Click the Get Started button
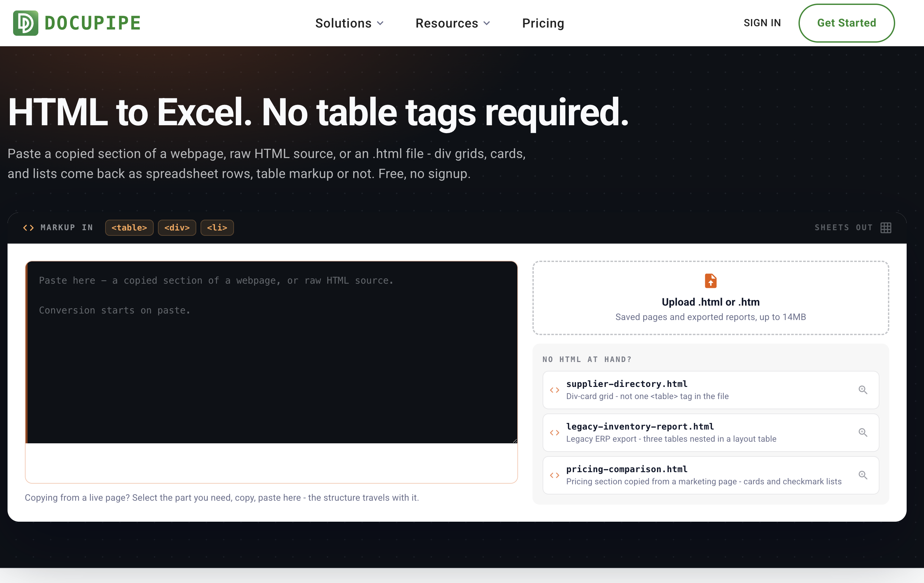This screenshot has height=583, width=924. coord(846,23)
